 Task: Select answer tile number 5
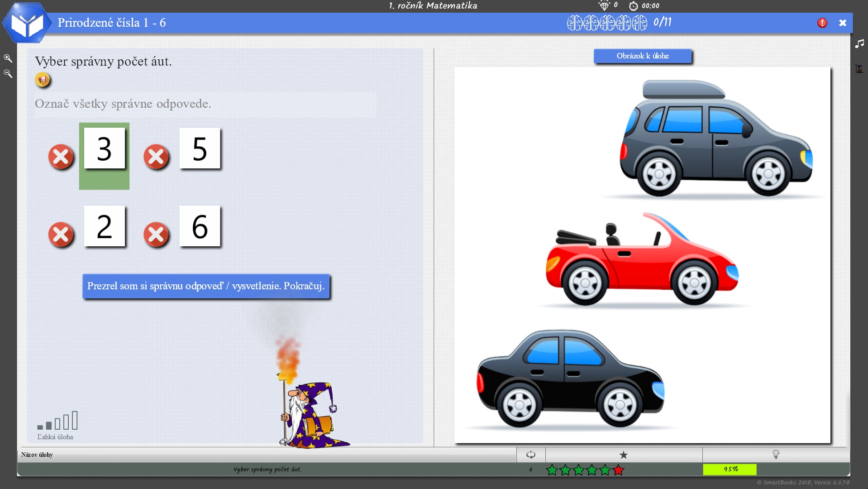200,149
